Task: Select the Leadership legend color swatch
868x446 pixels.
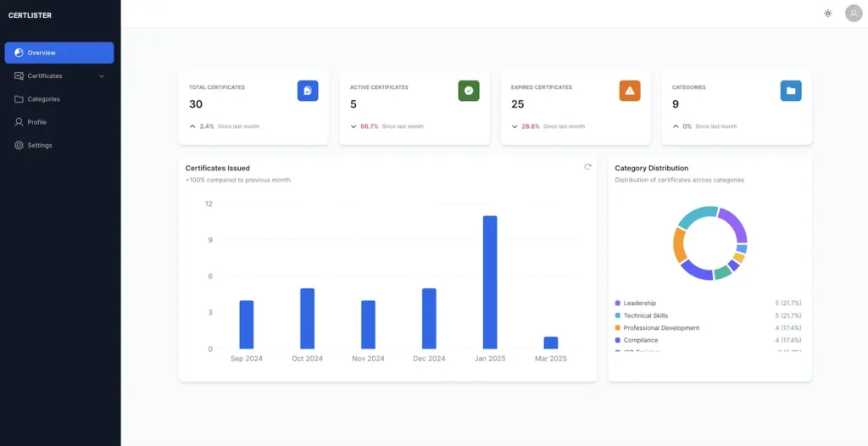Action: click(618, 303)
